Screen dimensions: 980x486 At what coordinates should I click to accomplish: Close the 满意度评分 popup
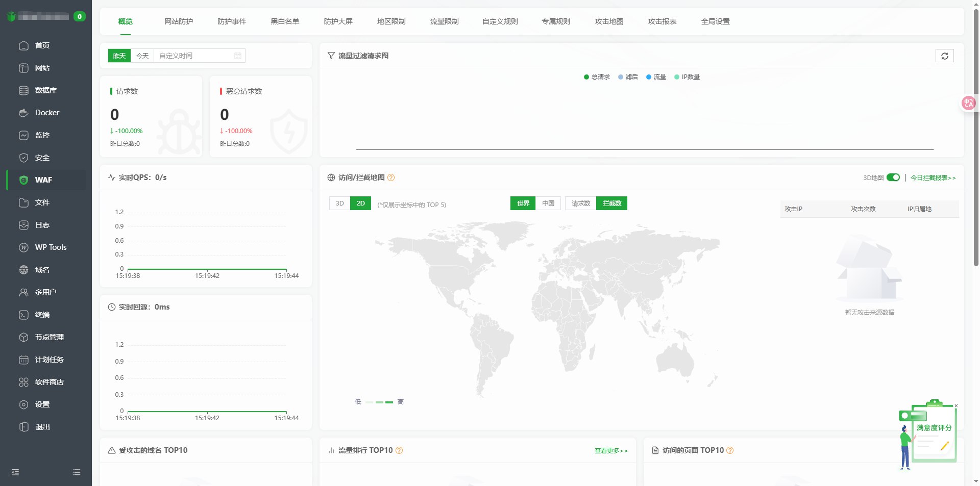[x=955, y=405]
